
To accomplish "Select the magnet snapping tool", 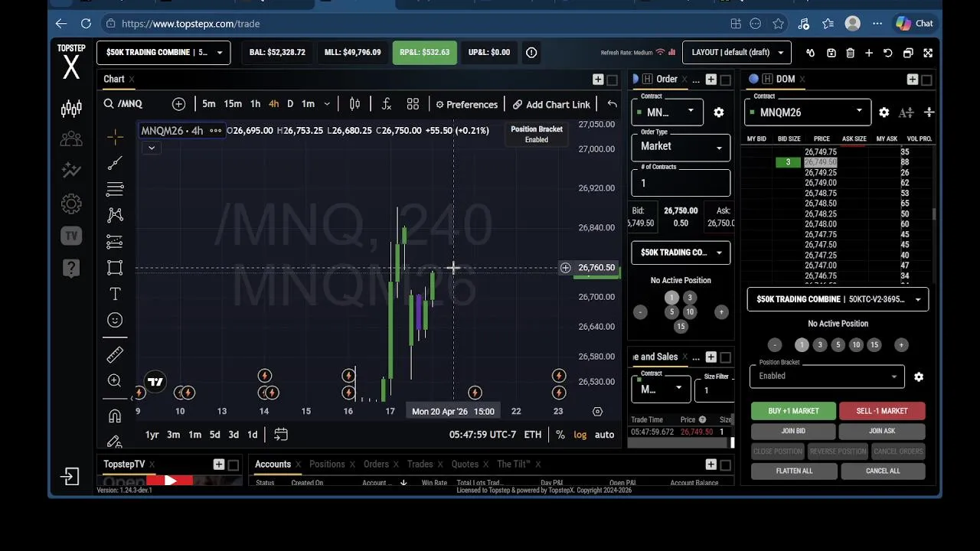I will click(x=115, y=416).
